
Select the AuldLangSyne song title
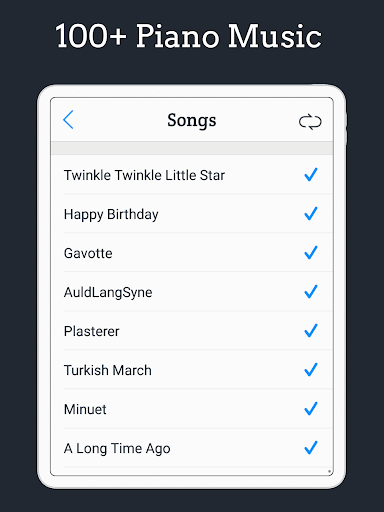[x=108, y=293]
